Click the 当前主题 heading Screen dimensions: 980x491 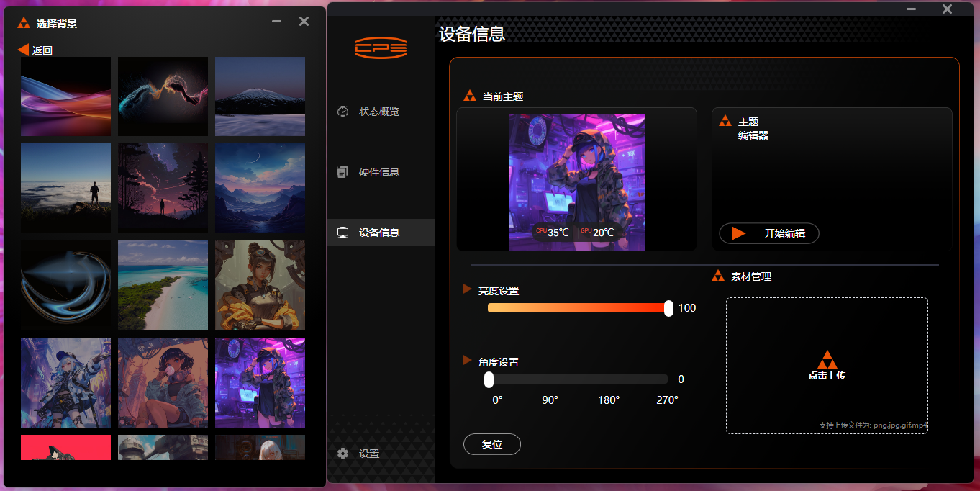point(503,96)
